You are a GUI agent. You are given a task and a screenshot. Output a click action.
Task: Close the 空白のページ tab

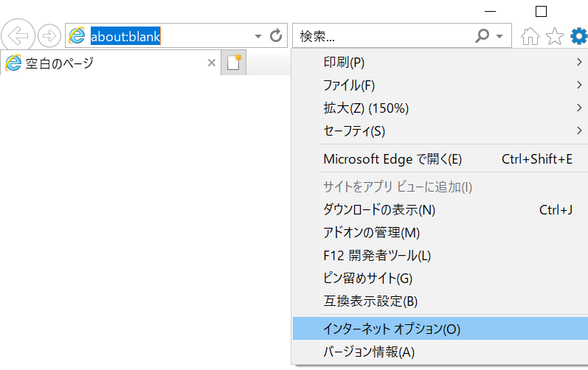(212, 63)
